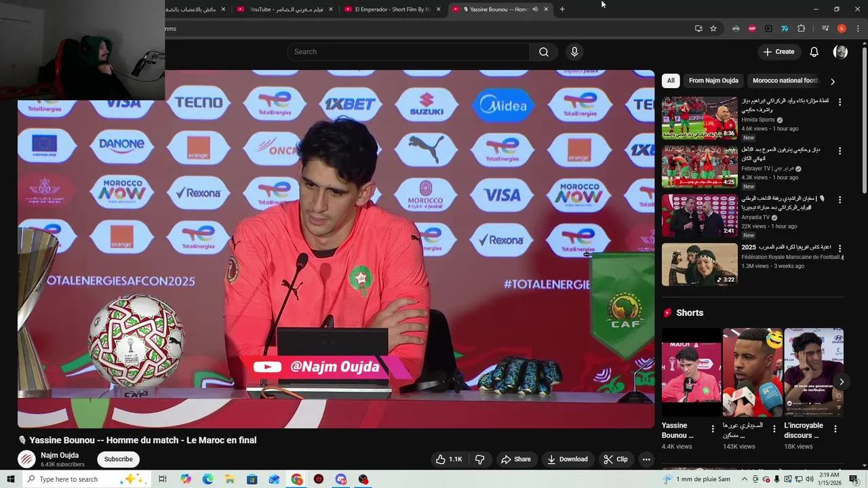Open the Chrome profile 'h' avatar
Screen dimensions: 868x488
[x=842, y=28]
